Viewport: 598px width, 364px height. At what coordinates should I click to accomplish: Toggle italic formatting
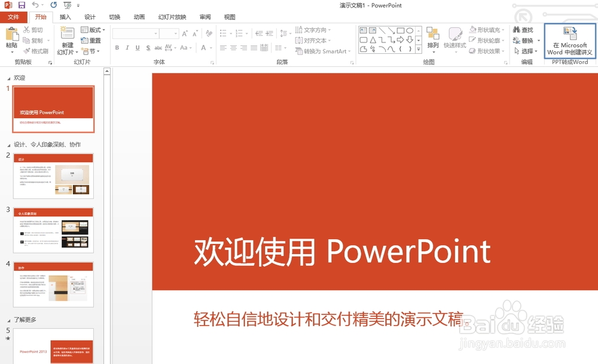click(x=127, y=48)
